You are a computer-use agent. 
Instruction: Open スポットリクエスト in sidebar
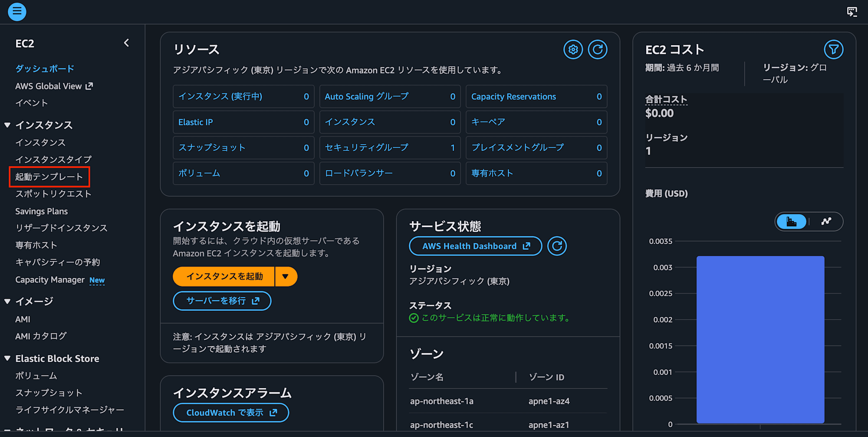click(x=53, y=194)
